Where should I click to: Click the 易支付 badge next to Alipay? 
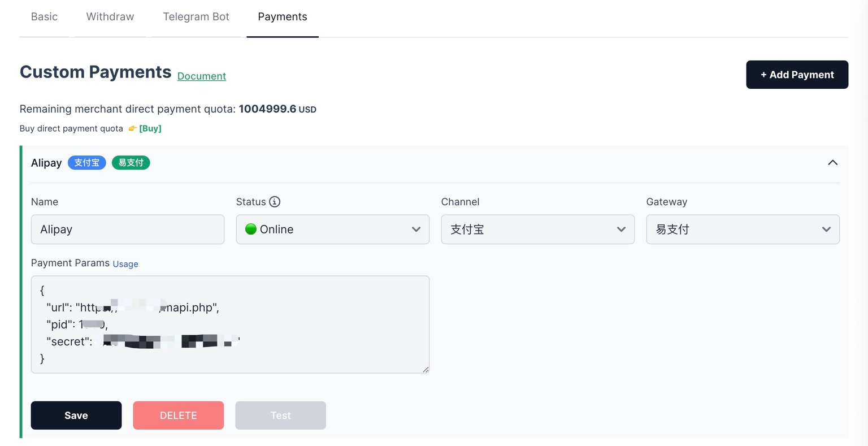click(x=131, y=162)
